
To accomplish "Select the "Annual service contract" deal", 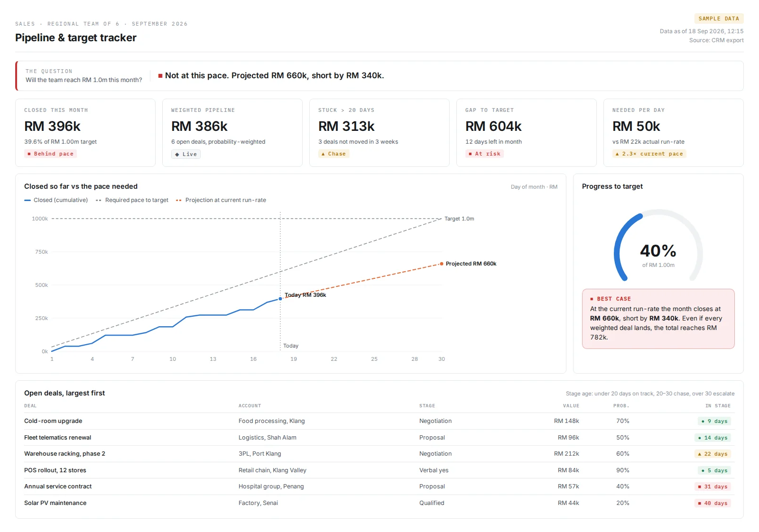I will point(58,486).
